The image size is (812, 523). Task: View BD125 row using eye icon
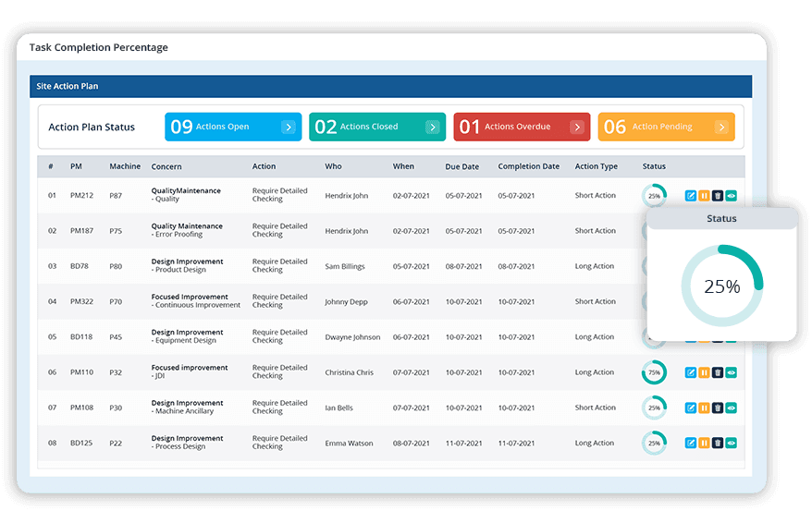(x=731, y=443)
